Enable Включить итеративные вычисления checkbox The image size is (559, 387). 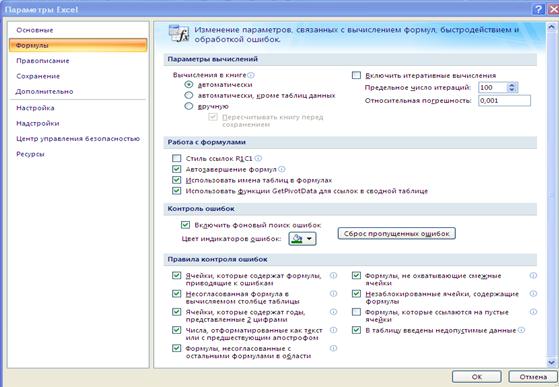coord(356,75)
